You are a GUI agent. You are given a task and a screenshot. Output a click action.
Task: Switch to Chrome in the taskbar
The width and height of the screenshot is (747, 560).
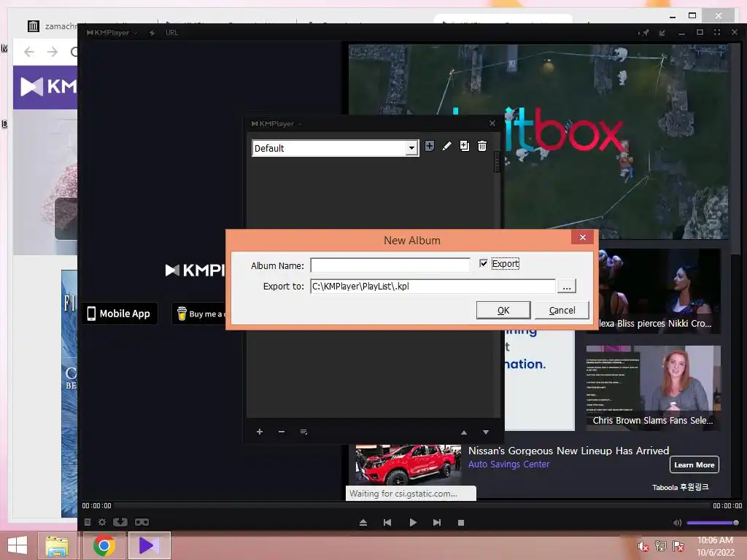click(104, 545)
